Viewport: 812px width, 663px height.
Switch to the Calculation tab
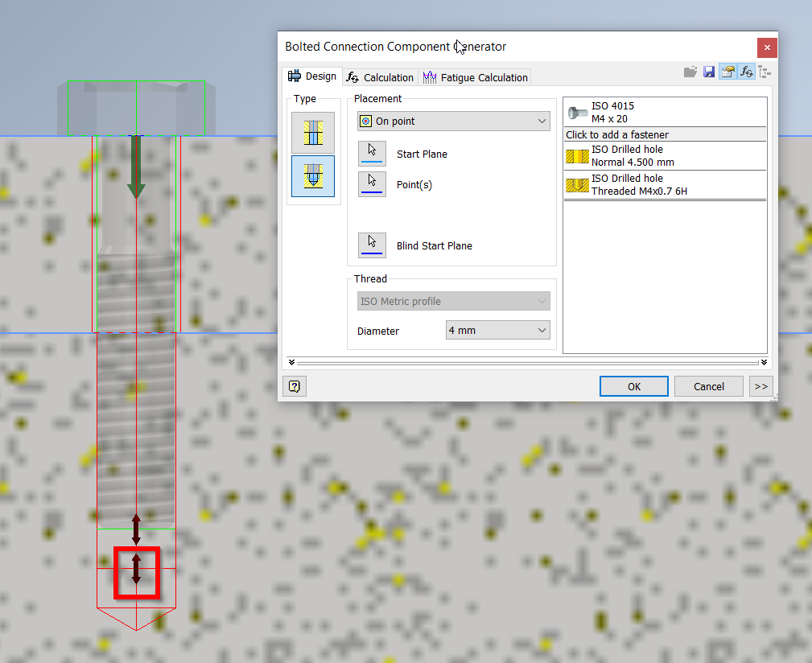[379, 76]
